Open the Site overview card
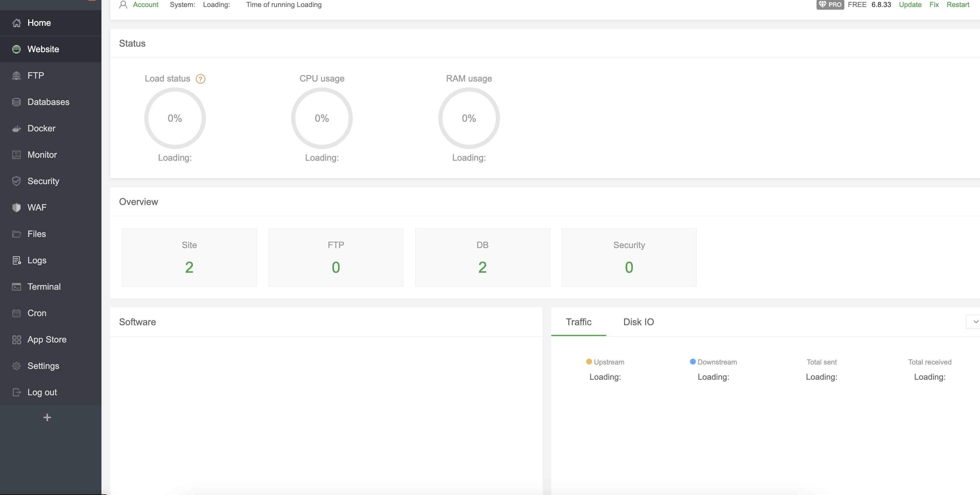 tap(189, 257)
